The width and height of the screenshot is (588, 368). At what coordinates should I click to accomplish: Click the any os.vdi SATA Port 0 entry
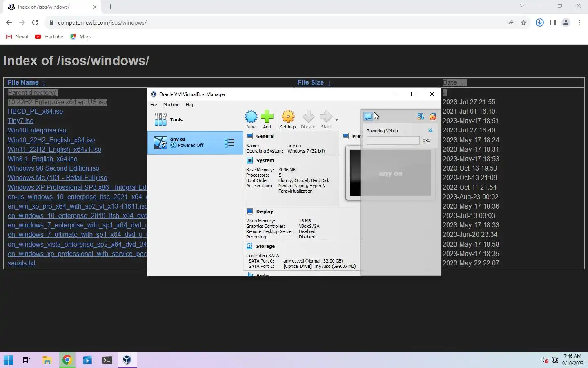point(313,261)
